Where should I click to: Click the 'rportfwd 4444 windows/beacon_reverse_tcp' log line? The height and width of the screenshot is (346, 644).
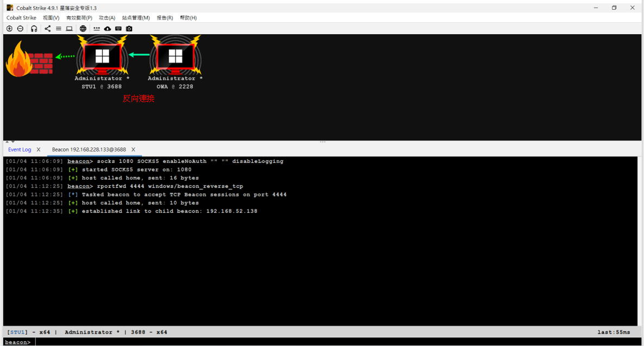(124, 186)
